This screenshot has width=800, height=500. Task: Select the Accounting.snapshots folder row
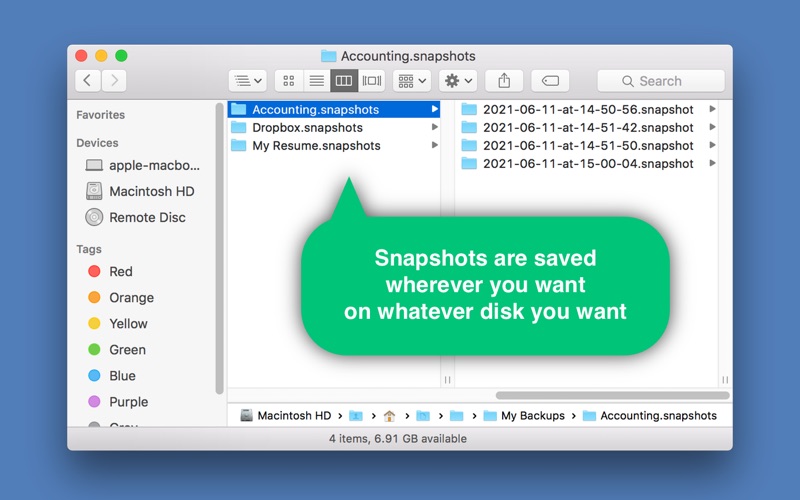(334, 109)
